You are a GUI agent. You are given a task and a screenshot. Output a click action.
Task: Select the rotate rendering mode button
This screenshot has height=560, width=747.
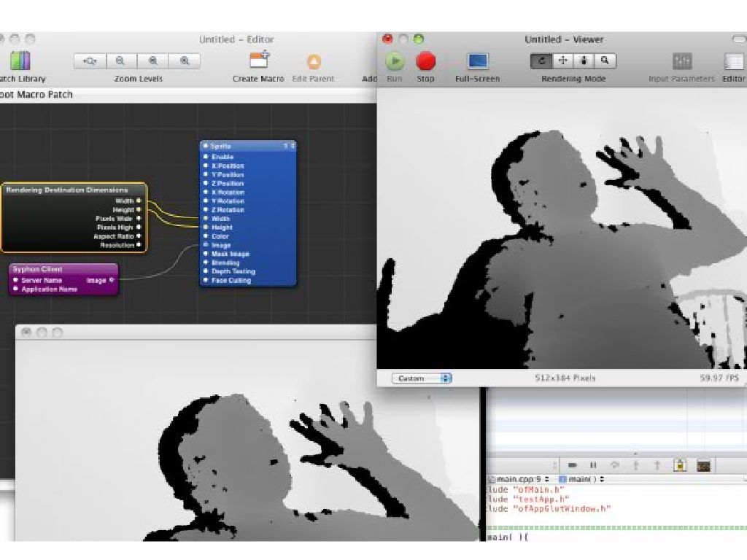click(541, 61)
